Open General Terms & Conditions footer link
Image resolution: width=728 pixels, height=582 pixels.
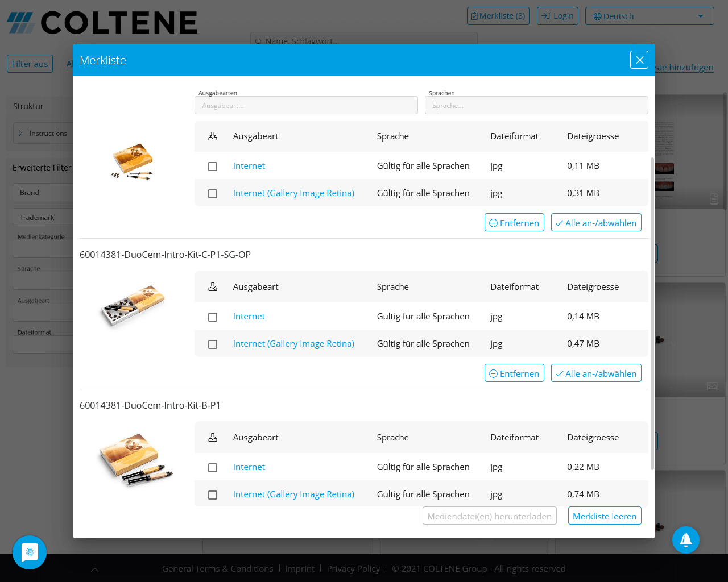click(217, 569)
